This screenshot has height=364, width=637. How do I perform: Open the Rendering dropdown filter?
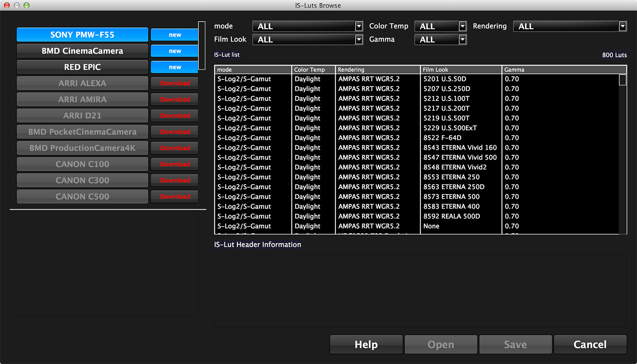[x=569, y=26]
